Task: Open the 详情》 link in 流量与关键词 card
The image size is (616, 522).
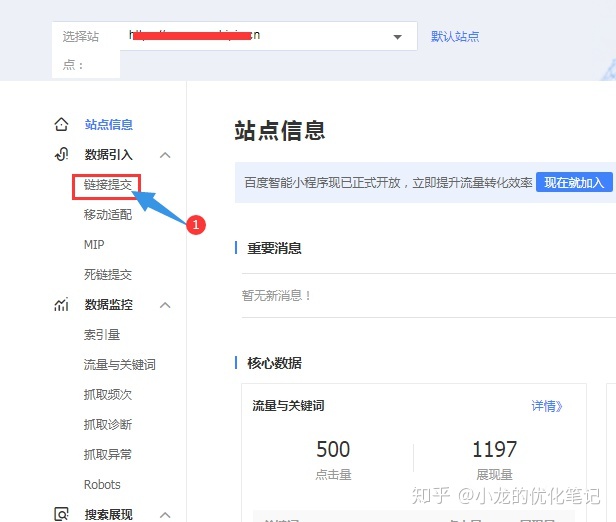Action: click(547, 406)
